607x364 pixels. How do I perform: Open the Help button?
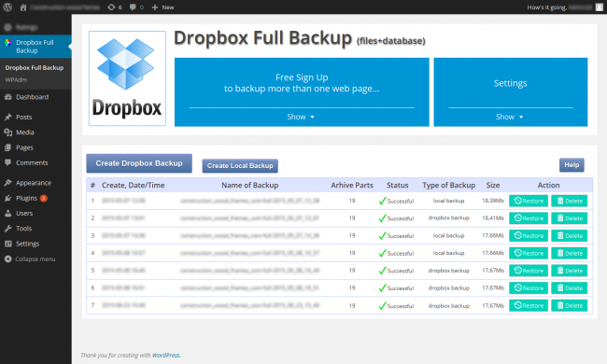point(572,165)
